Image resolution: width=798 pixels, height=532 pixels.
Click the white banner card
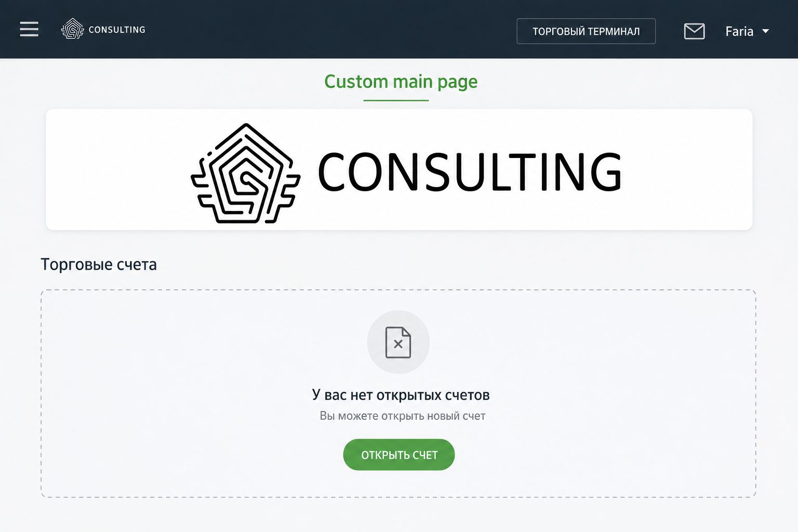tap(399, 169)
